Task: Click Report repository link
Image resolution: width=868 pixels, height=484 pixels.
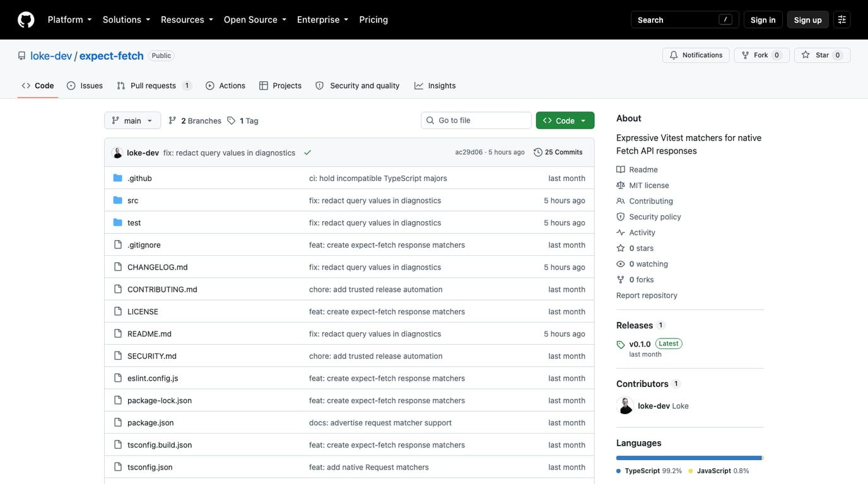Action: point(647,296)
